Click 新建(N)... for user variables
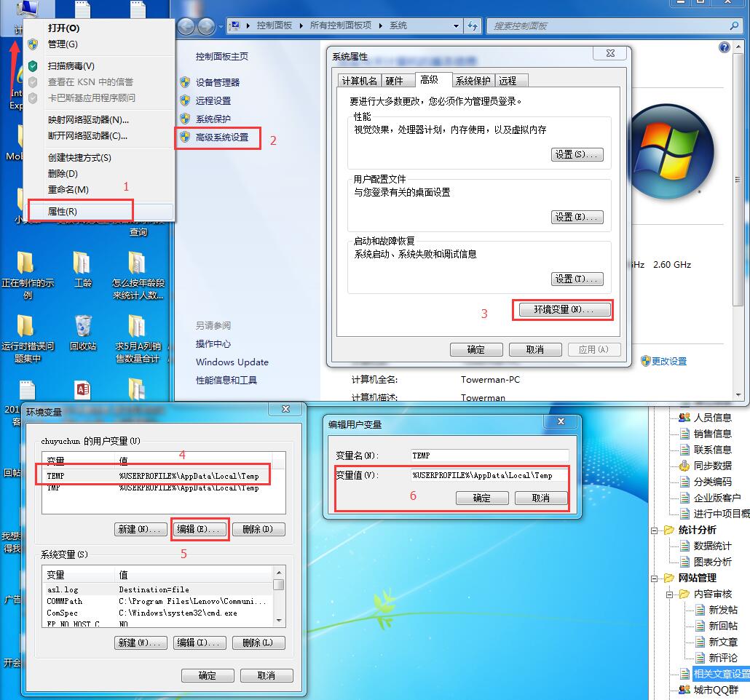This screenshot has height=700, width=750. 141,529
